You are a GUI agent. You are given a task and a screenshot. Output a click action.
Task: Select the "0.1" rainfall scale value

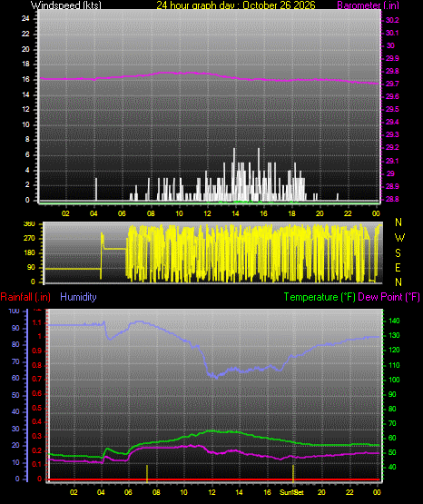point(37,464)
